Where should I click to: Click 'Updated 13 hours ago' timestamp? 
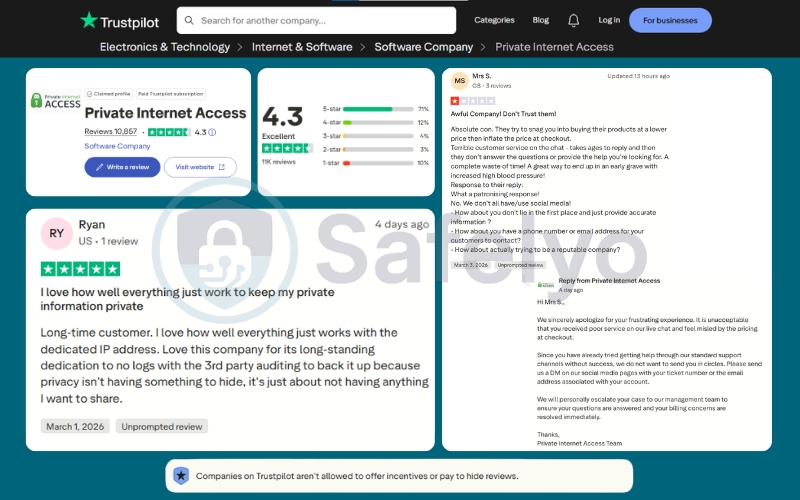point(638,76)
